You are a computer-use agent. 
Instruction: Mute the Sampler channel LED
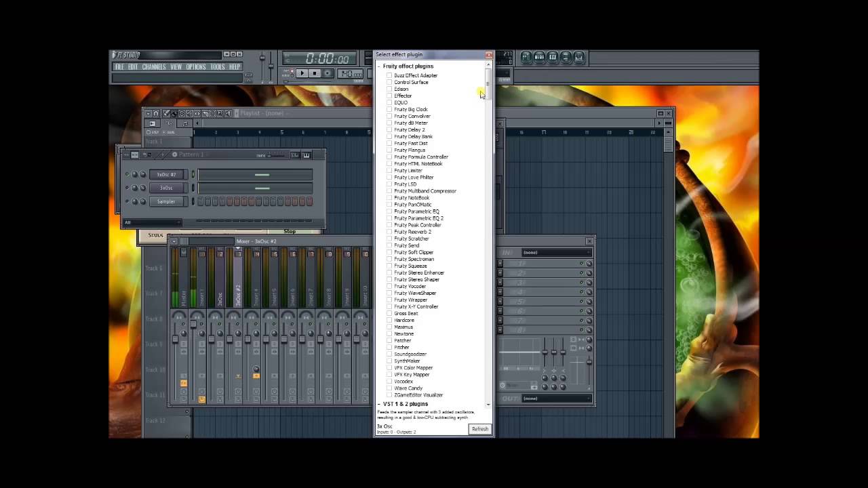point(127,201)
